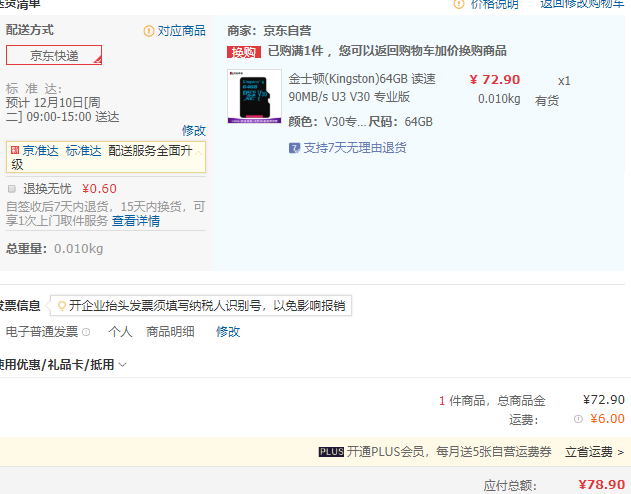Open the Kingston memory card thumbnail
The image size is (631, 494).
pyautogui.click(x=254, y=96)
